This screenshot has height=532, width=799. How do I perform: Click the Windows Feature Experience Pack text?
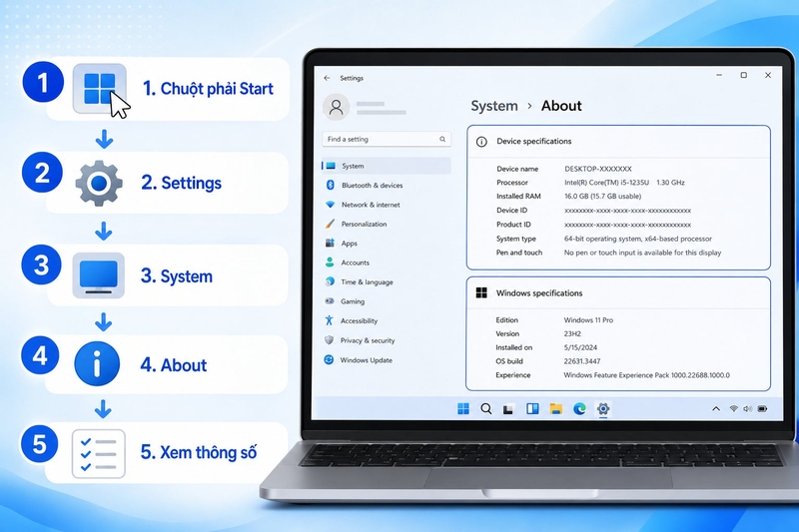click(646, 374)
